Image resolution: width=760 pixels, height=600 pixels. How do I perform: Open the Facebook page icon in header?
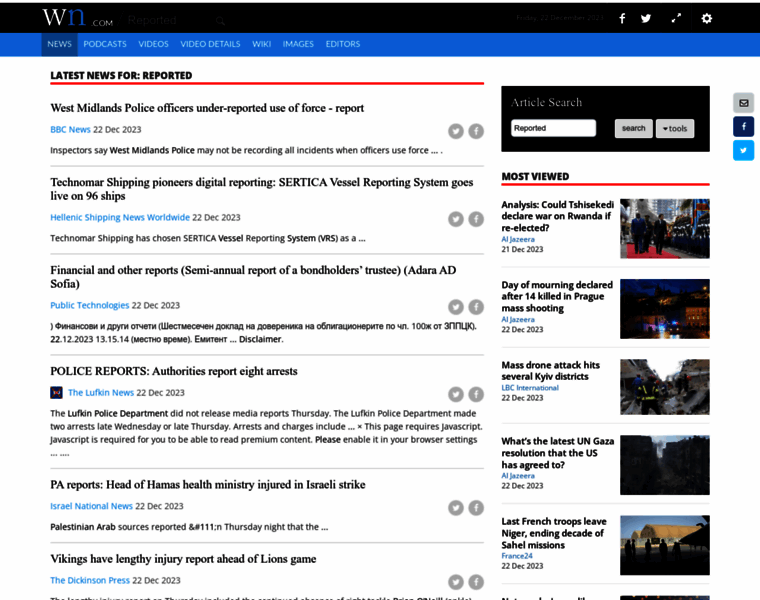pyautogui.click(x=622, y=18)
